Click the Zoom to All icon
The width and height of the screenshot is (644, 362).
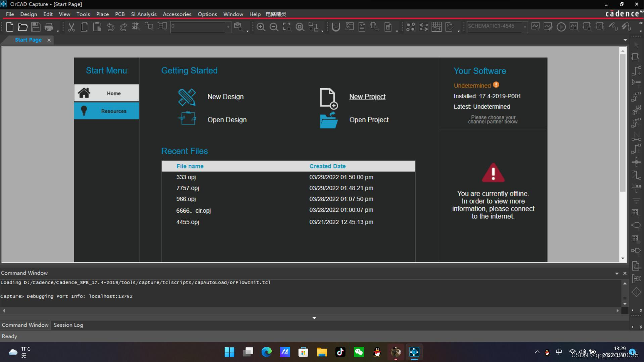[300, 27]
